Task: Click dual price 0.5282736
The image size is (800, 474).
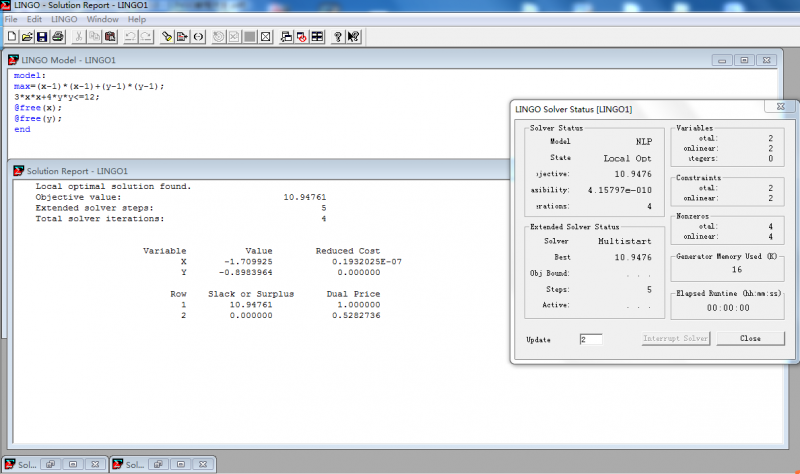Action: tap(356, 315)
